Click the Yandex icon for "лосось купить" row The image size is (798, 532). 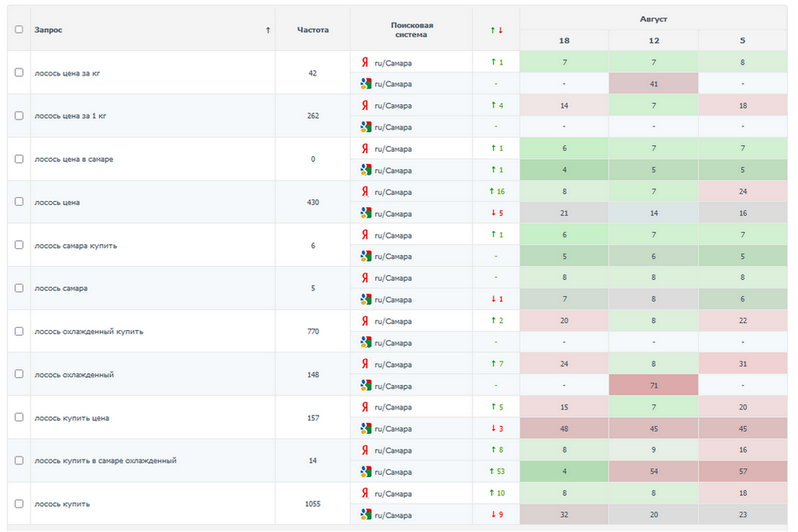pyautogui.click(x=365, y=493)
